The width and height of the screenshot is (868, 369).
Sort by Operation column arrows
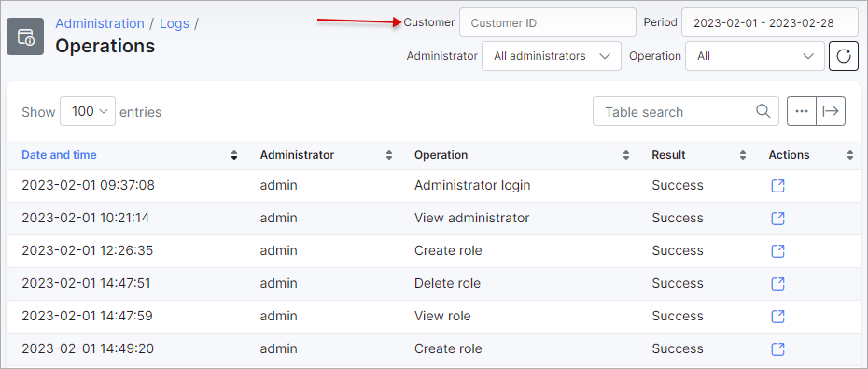(626, 156)
